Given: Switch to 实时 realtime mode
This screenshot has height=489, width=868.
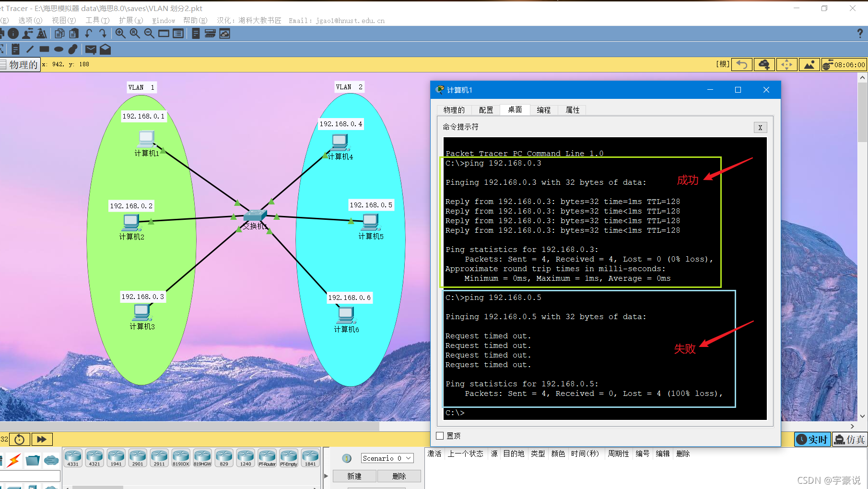Looking at the screenshot, I should coord(812,440).
